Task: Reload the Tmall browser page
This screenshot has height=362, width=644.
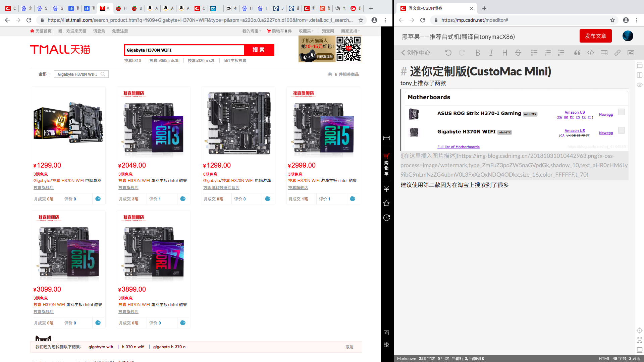Action: tap(29, 20)
